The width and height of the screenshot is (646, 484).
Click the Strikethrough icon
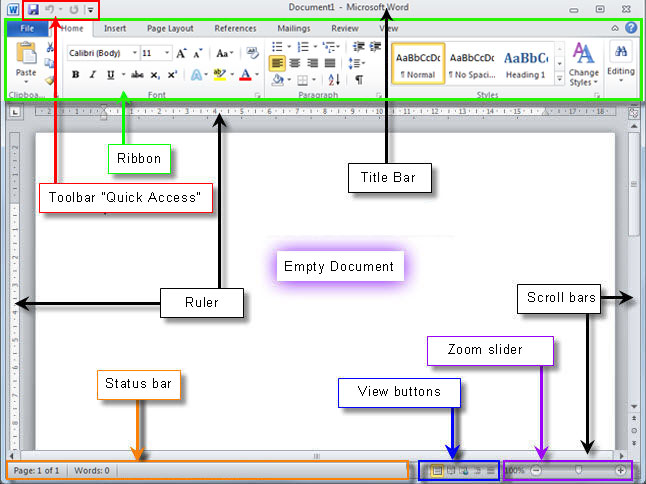coord(137,75)
